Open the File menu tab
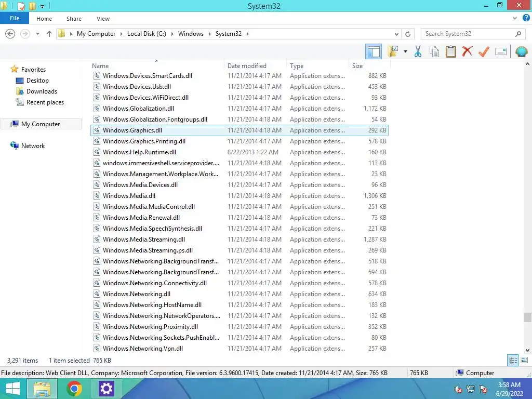532x399 pixels. point(15,18)
